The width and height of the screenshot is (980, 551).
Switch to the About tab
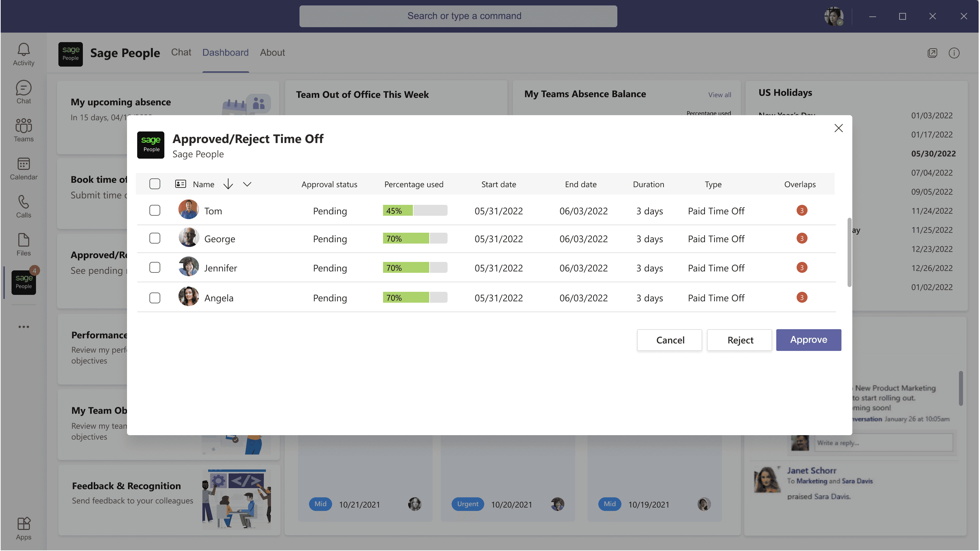pos(272,53)
